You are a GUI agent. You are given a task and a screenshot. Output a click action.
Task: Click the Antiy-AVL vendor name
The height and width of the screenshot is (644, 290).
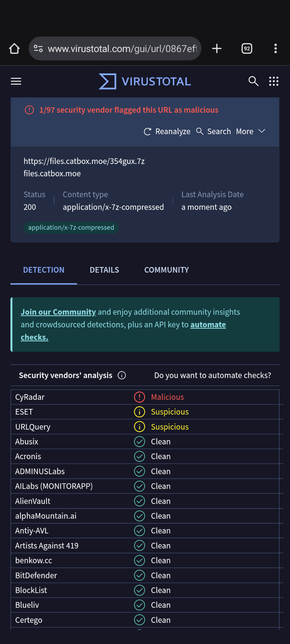click(x=32, y=531)
